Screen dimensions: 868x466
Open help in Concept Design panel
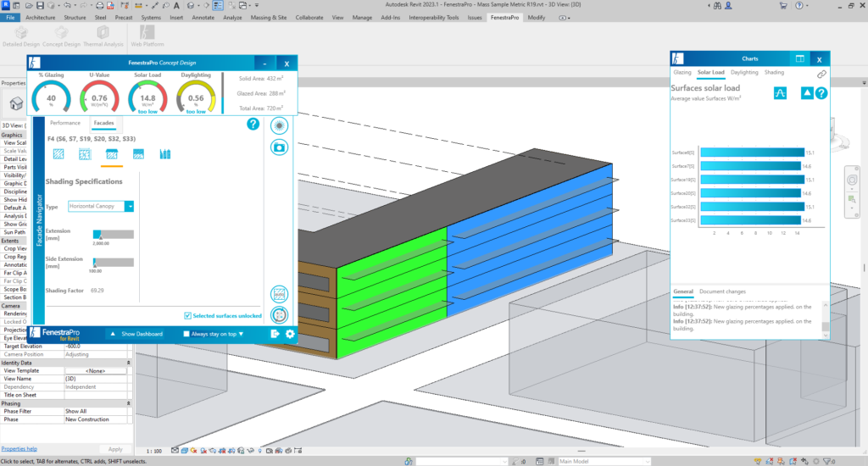click(253, 124)
